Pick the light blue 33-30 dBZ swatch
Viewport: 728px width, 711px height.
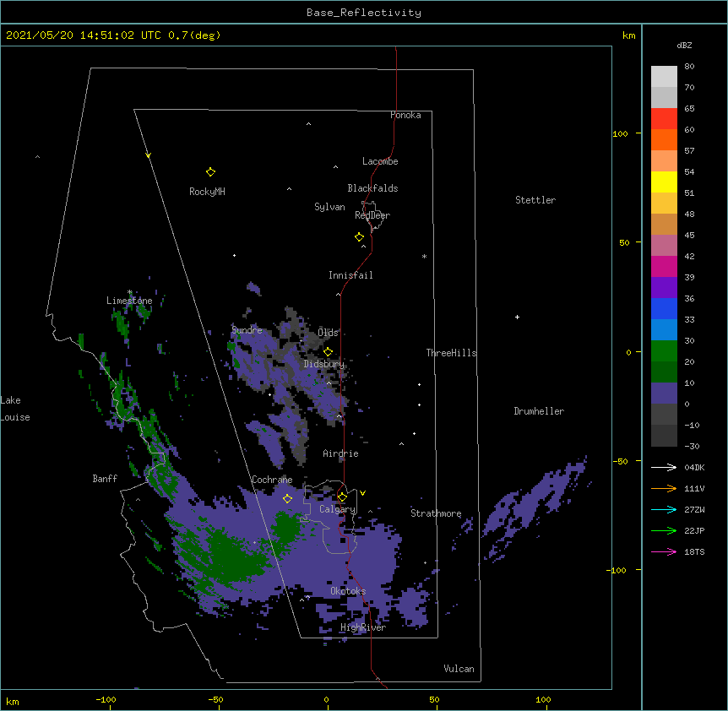(x=664, y=330)
